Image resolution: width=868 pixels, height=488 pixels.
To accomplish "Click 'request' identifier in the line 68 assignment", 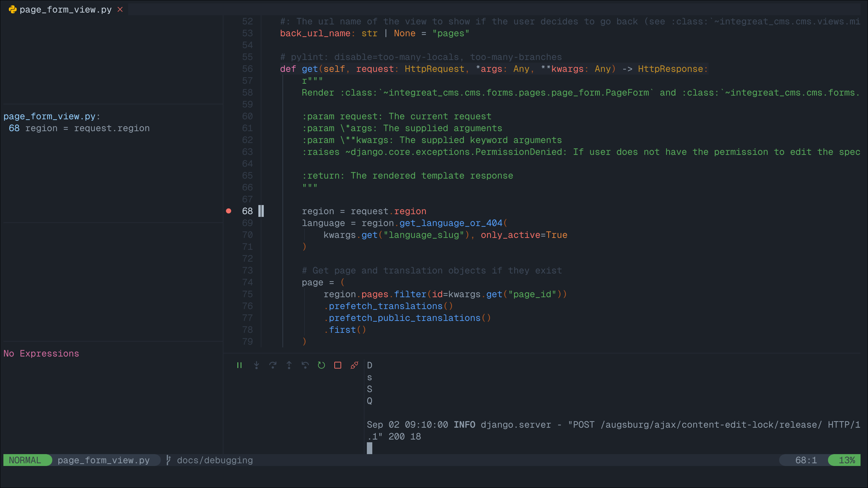I will point(370,211).
